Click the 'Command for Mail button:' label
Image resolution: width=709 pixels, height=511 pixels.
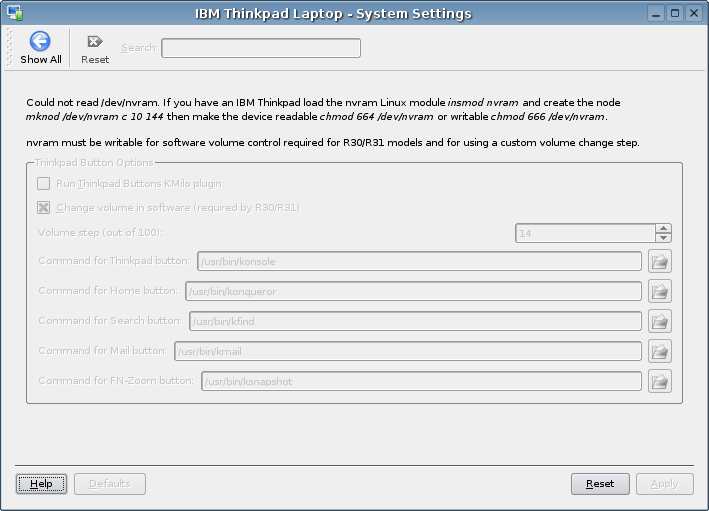pos(103,350)
